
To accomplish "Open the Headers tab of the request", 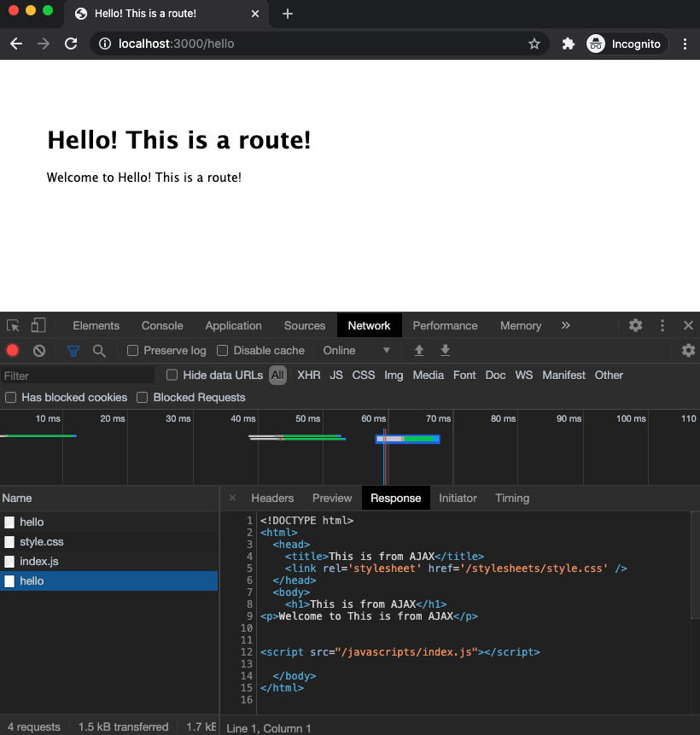I will point(272,498).
